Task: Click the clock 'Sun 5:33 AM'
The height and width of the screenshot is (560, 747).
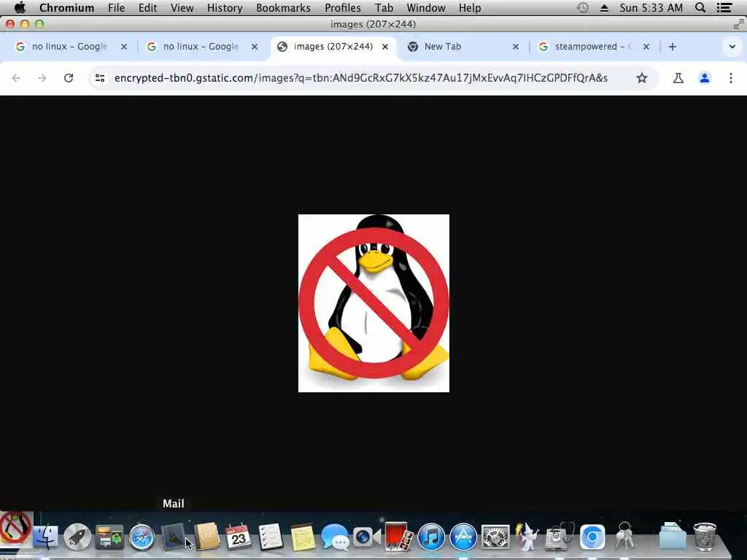Action: point(651,8)
